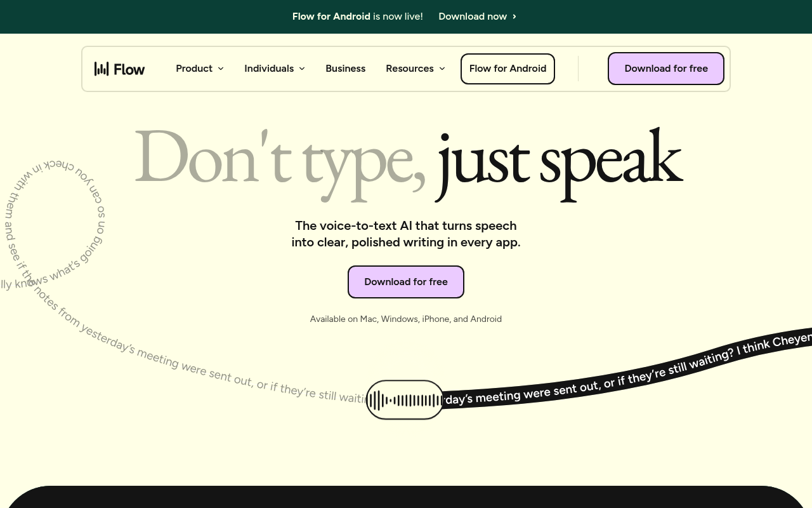Open the Individuals menu label

point(268,69)
